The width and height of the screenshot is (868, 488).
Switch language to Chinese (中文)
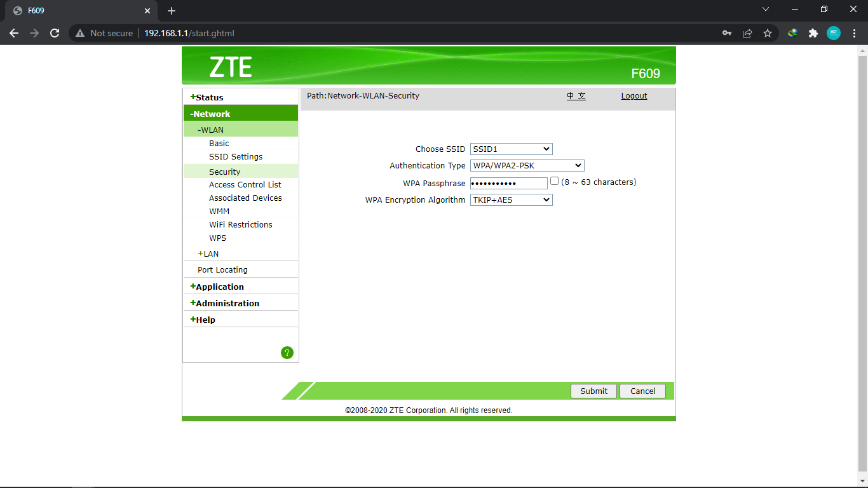click(x=576, y=95)
